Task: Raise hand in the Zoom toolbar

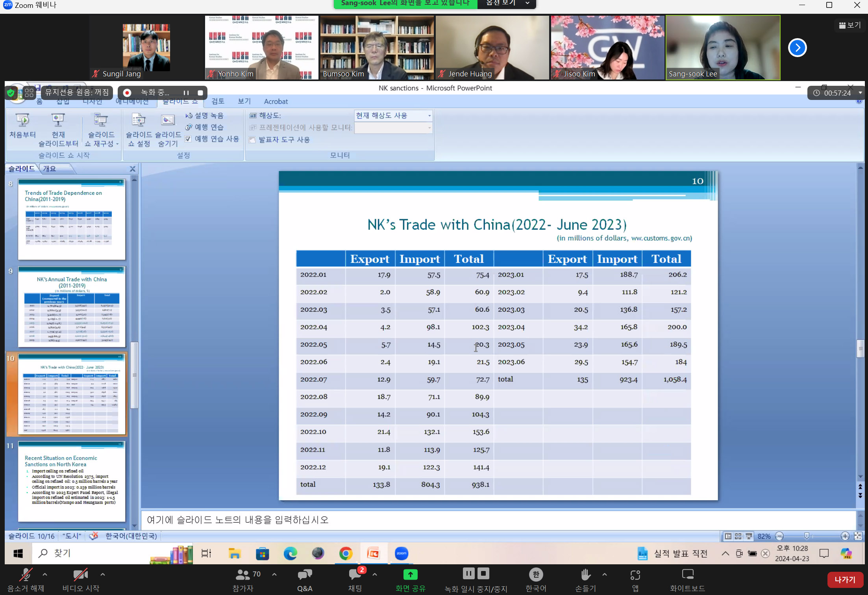Action: (x=585, y=578)
